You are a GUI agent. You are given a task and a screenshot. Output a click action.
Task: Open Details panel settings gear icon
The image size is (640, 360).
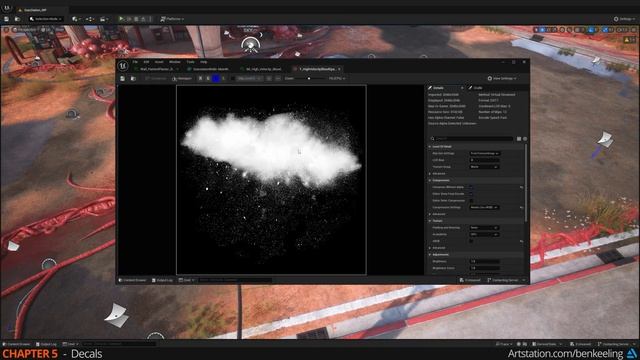(x=525, y=139)
